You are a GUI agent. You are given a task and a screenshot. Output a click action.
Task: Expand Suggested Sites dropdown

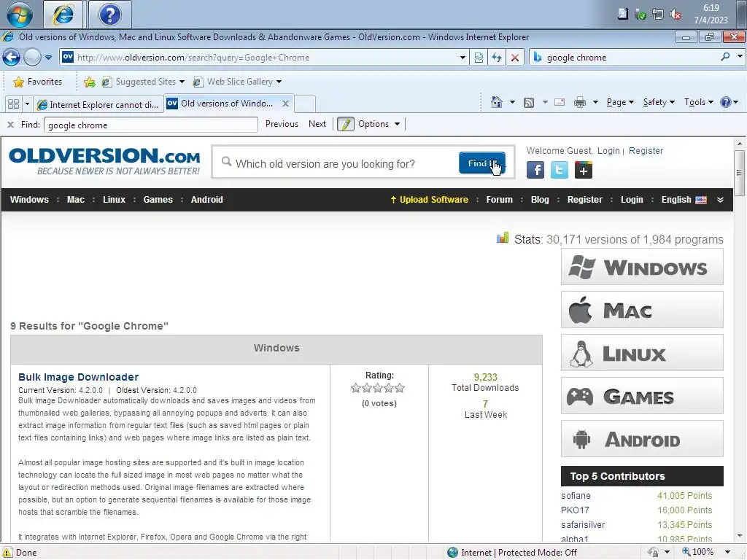coord(182,82)
